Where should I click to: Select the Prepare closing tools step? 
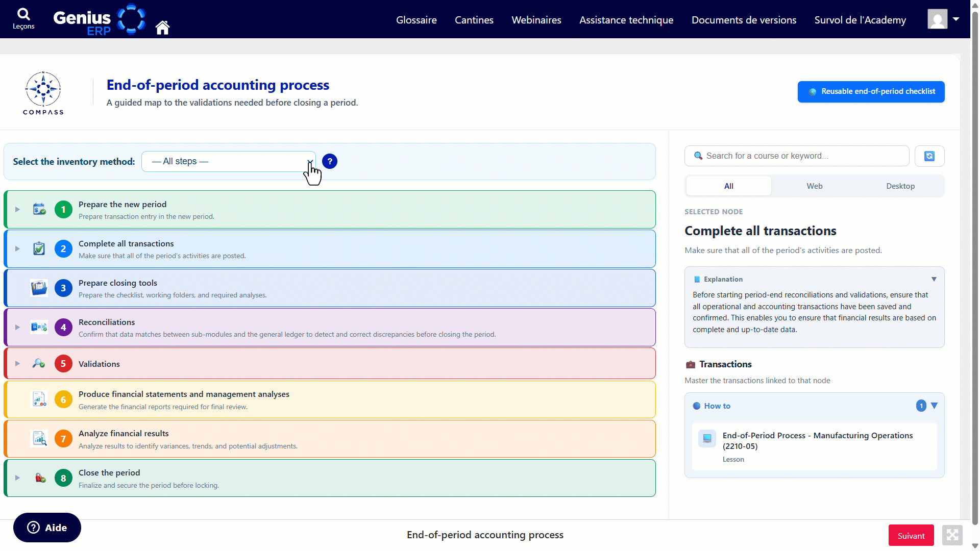(x=330, y=288)
